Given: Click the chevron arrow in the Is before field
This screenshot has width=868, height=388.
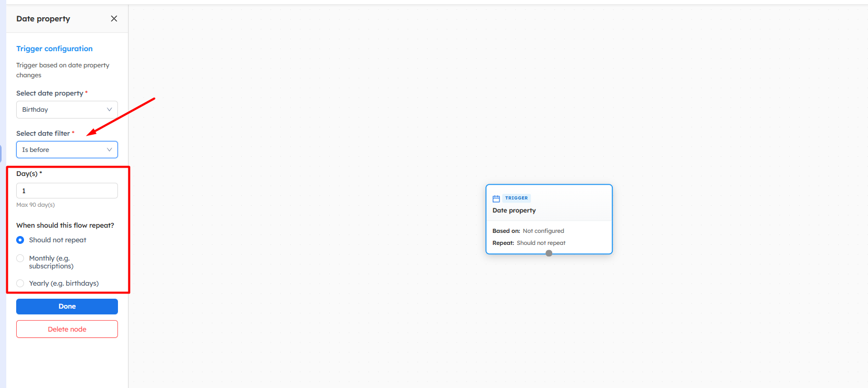Looking at the screenshot, I should click(x=109, y=150).
